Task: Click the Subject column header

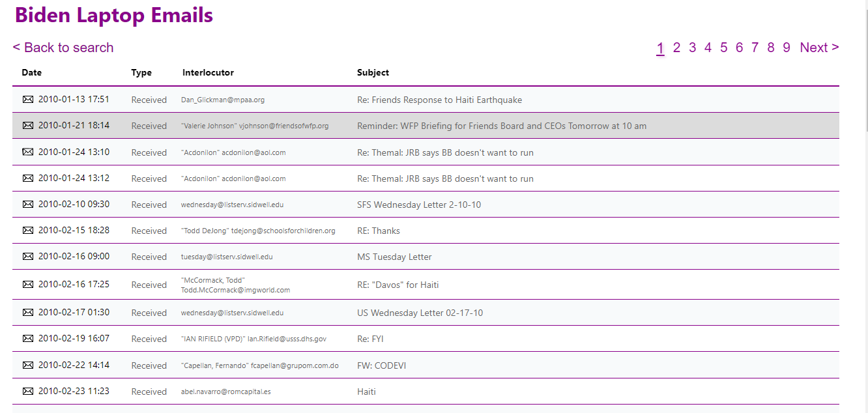Action: pos(373,72)
